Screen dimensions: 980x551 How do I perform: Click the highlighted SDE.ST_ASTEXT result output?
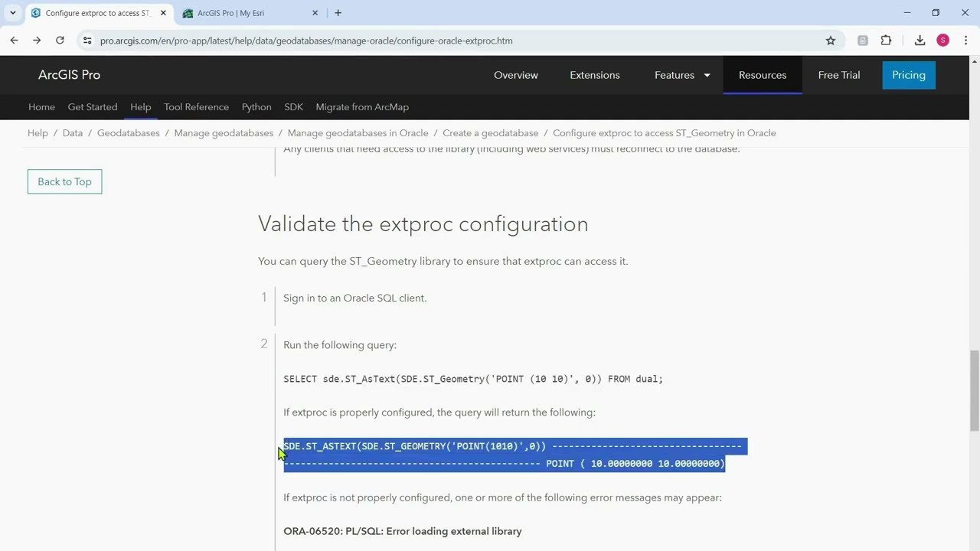(x=515, y=455)
